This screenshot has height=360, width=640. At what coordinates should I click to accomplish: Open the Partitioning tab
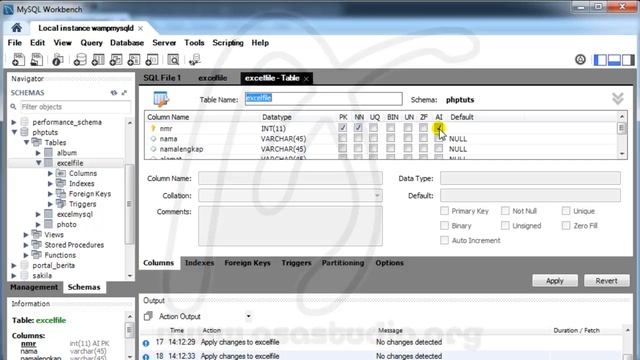coord(343,263)
